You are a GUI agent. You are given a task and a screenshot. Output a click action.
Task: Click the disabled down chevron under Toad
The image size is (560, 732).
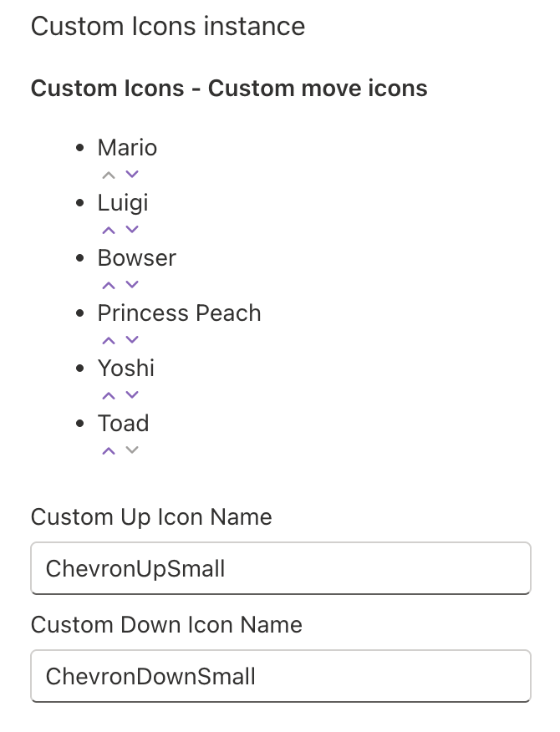coord(131,450)
